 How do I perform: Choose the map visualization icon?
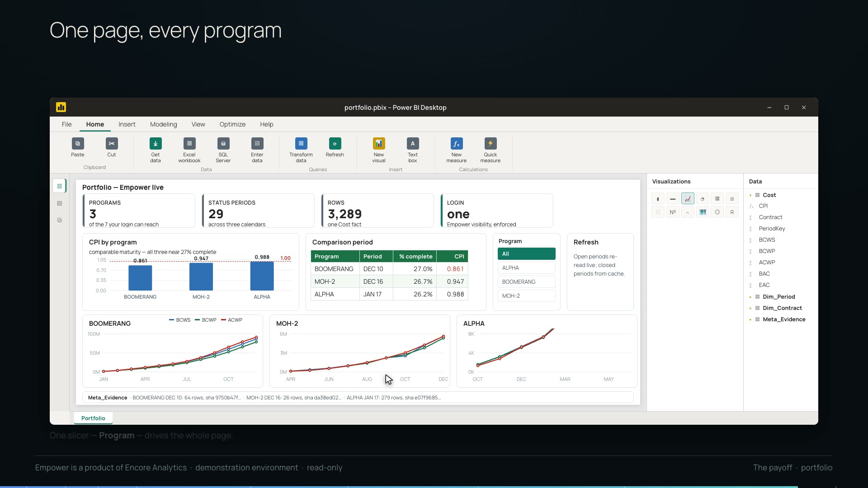tap(703, 212)
